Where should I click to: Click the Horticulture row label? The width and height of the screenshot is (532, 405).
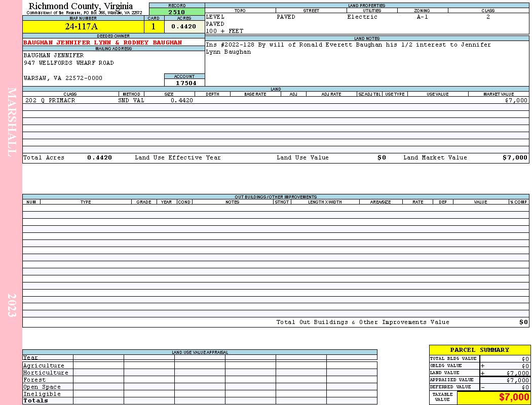tap(46, 373)
